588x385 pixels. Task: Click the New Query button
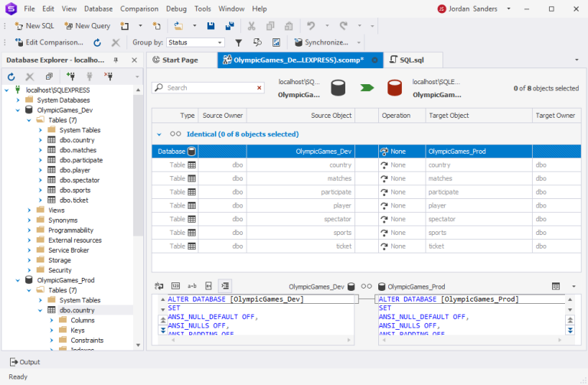click(87, 26)
